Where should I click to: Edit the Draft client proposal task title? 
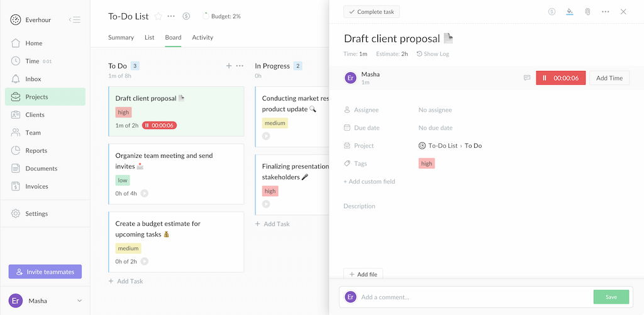tap(392, 38)
